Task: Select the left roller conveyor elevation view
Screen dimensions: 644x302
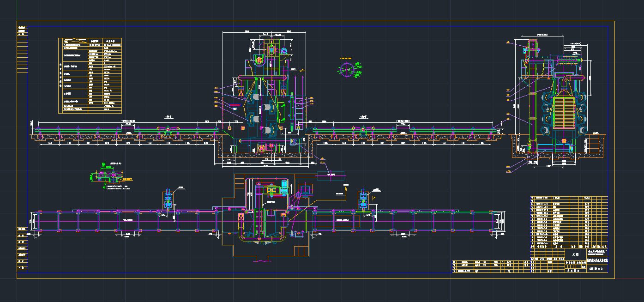Action: point(125,133)
